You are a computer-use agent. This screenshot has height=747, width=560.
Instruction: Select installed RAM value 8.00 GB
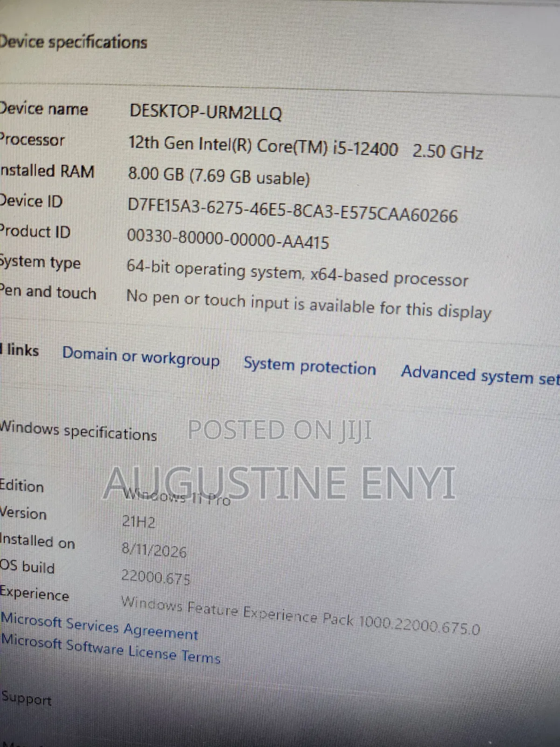218,176
